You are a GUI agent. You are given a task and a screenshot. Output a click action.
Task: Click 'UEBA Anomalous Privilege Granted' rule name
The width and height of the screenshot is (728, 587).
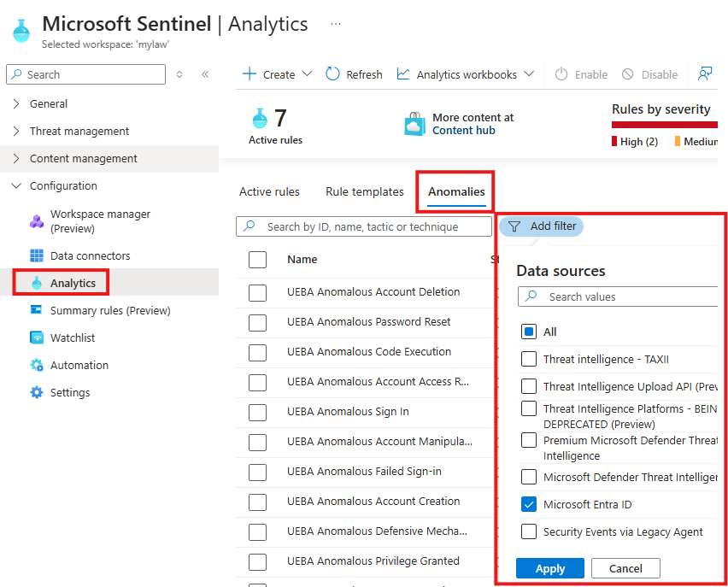pyautogui.click(x=373, y=561)
